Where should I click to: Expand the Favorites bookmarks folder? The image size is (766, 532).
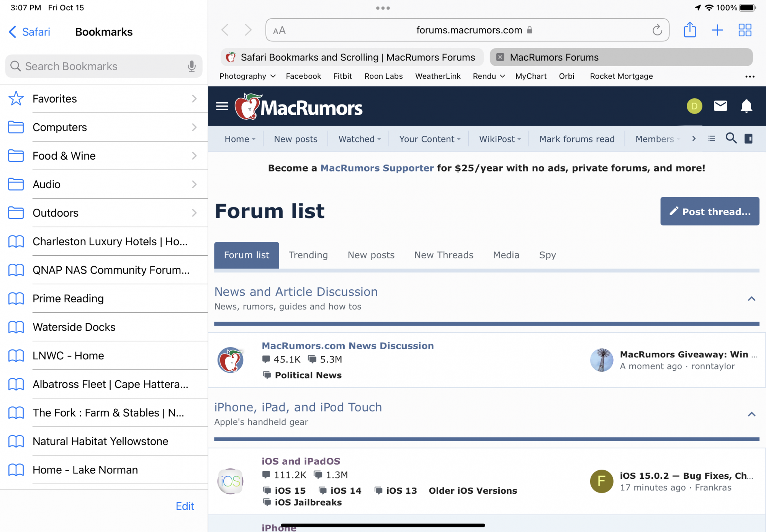coord(104,99)
